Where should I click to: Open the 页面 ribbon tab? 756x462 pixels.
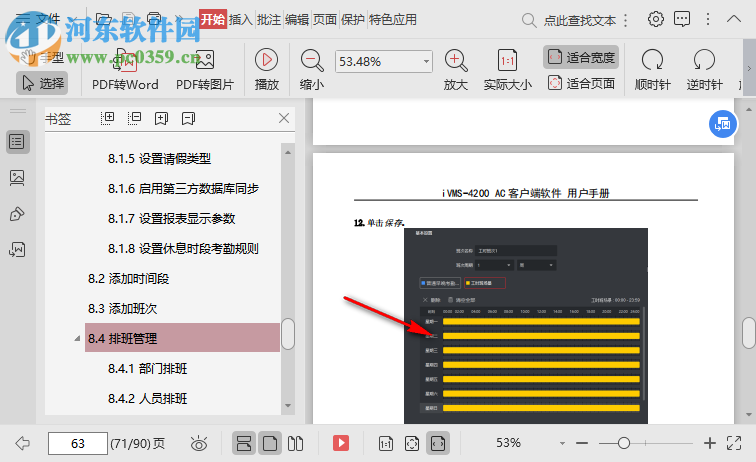[324, 20]
